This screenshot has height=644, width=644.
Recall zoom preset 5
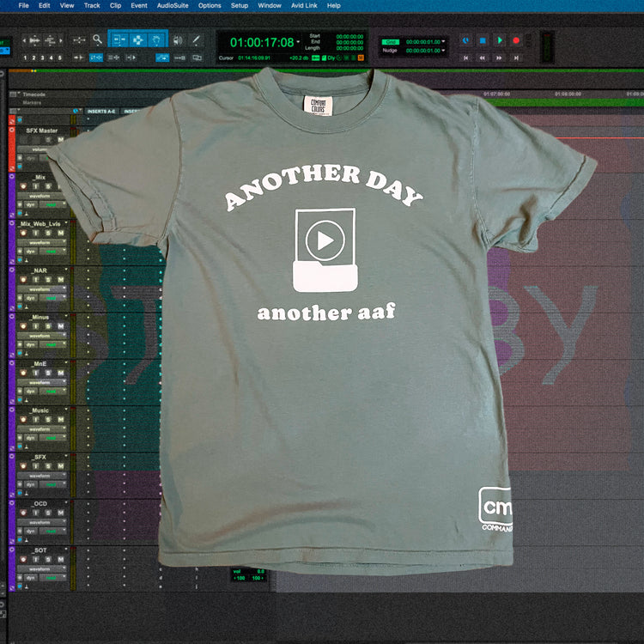pos(59,58)
